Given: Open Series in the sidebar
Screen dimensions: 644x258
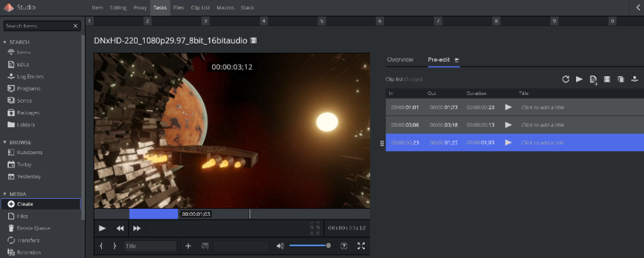Looking at the screenshot, I should point(25,101).
